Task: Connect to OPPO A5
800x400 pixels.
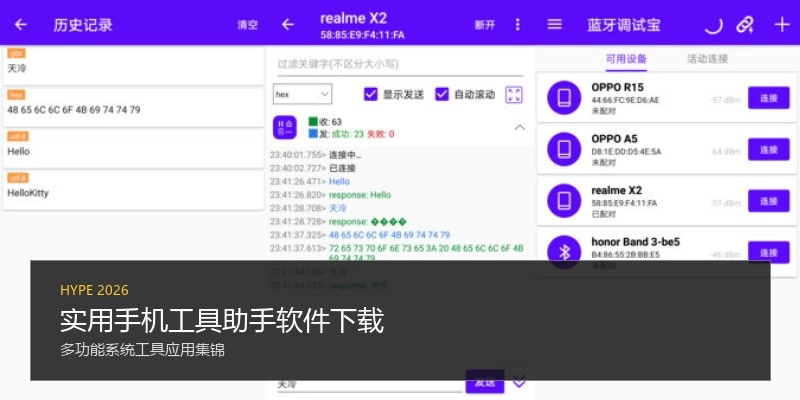Action: 768,149
